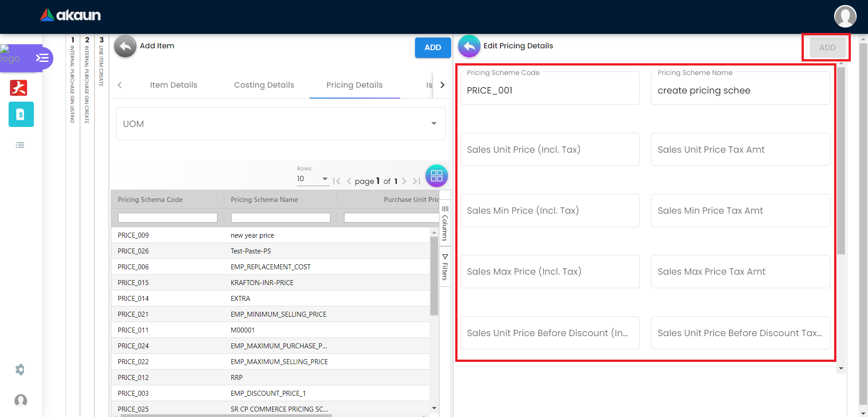Select the teal document icon in sidebar
Viewport: 868px width, 417px height.
point(21,114)
